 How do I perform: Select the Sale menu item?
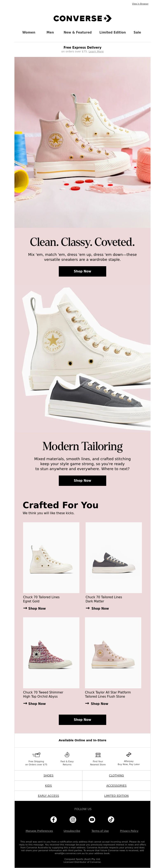137,32
